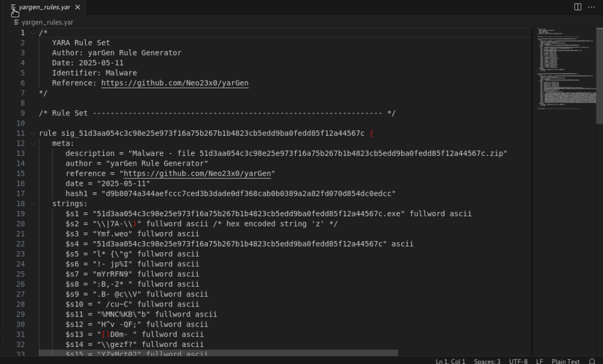Click the split editor icon
Screen dimensions: 603x364
tap(578, 7)
